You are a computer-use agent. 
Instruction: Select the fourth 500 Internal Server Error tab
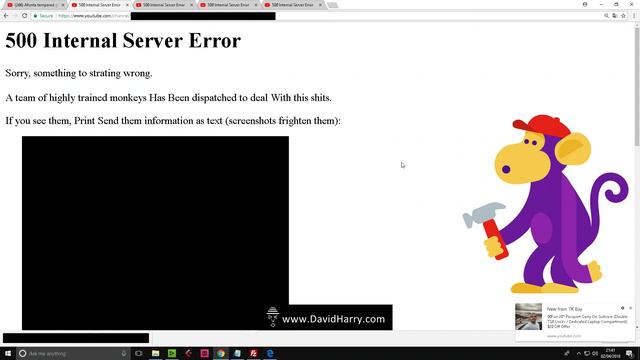pos(228,5)
